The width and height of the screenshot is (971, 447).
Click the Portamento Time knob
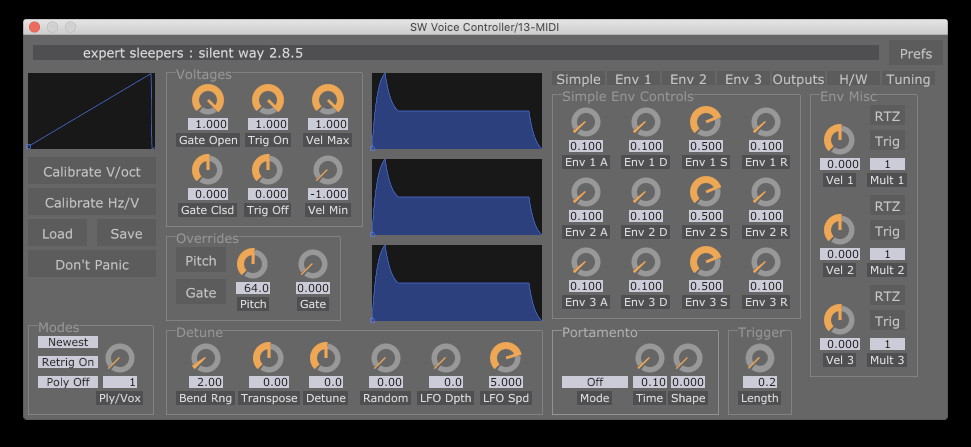[x=650, y=358]
